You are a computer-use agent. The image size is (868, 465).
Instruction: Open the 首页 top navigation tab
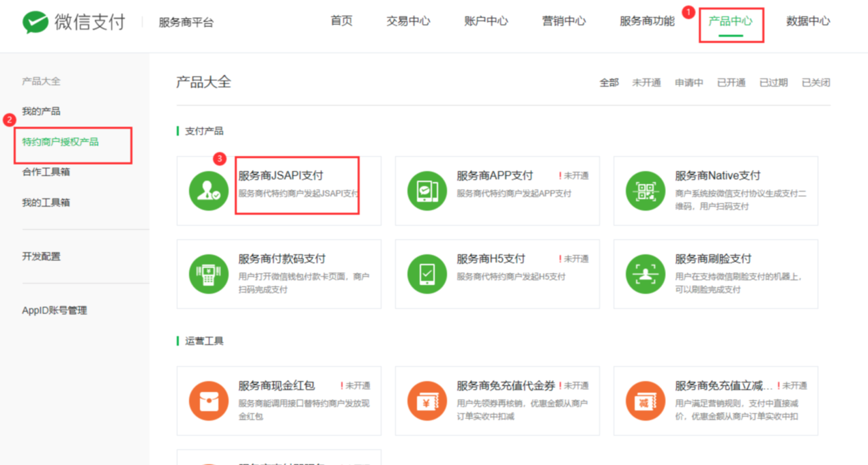[x=342, y=21]
